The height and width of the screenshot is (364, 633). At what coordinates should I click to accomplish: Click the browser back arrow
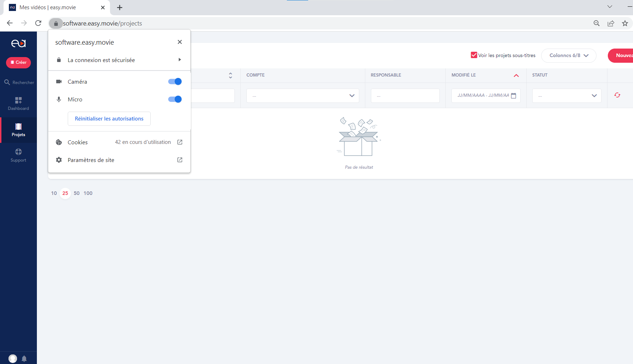click(x=10, y=23)
